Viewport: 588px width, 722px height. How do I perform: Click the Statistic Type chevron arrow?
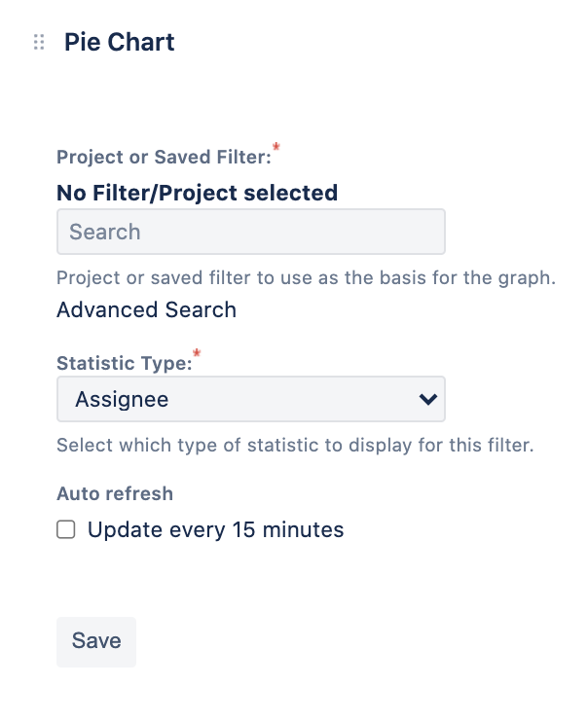tap(425, 399)
